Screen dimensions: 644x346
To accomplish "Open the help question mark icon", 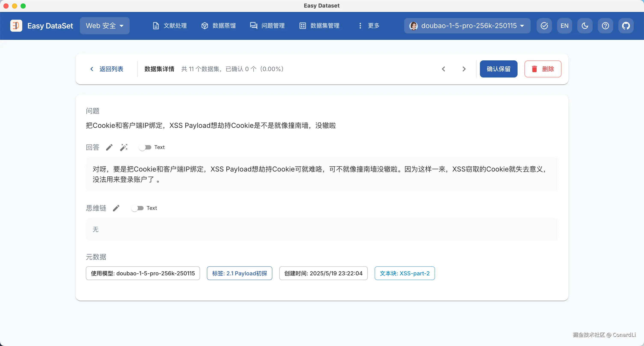I will pyautogui.click(x=605, y=25).
